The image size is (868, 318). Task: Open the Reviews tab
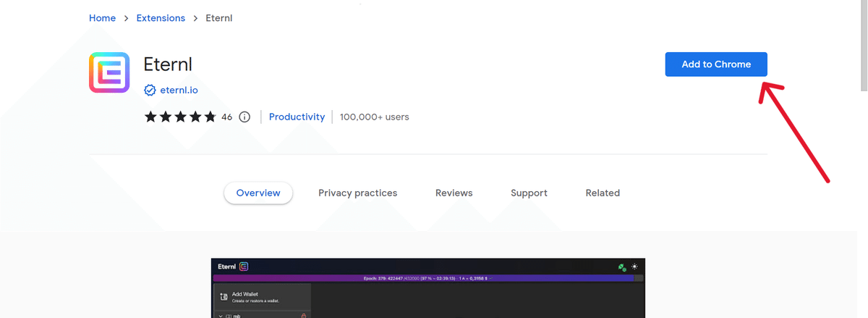coord(454,193)
